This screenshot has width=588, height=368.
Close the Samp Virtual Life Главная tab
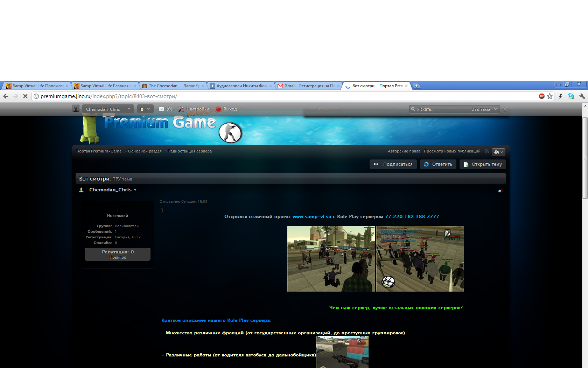coord(135,86)
